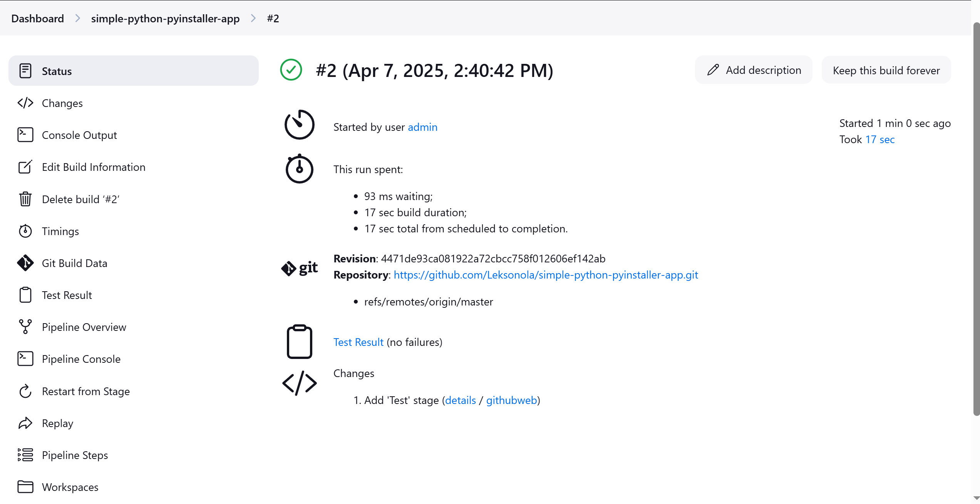Image resolution: width=980 pixels, height=504 pixels.
Task: Click Keep this build forever button
Action: coord(886,70)
